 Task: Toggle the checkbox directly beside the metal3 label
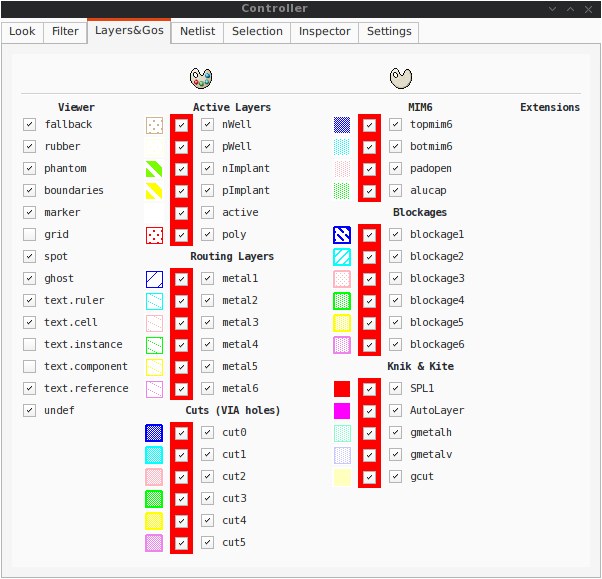click(x=207, y=322)
